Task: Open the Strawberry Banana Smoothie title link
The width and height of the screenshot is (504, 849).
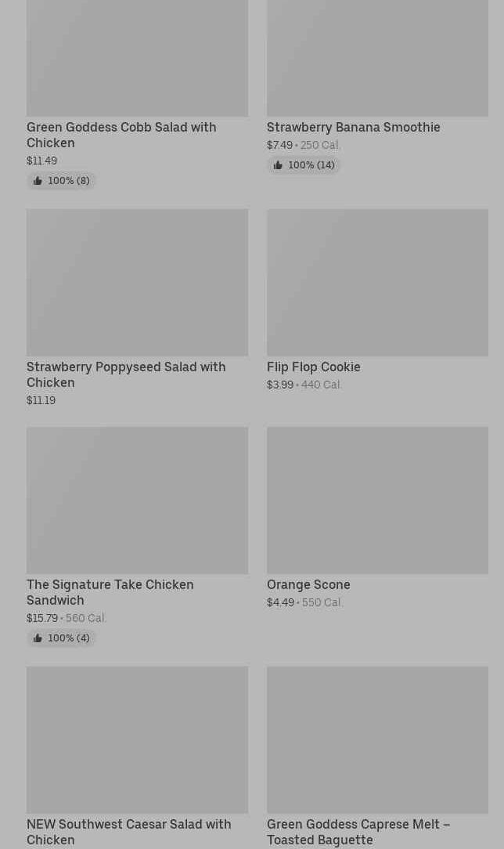Action: point(353,127)
